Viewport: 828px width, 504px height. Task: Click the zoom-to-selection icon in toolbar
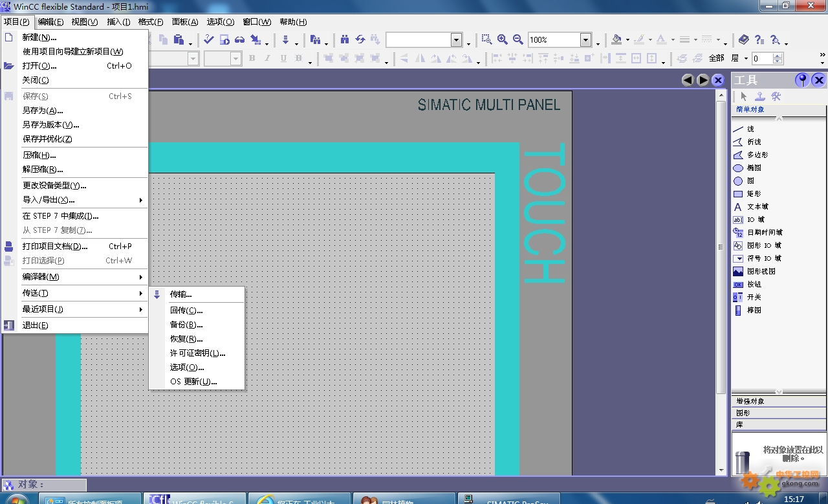pyautogui.click(x=486, y=39)
